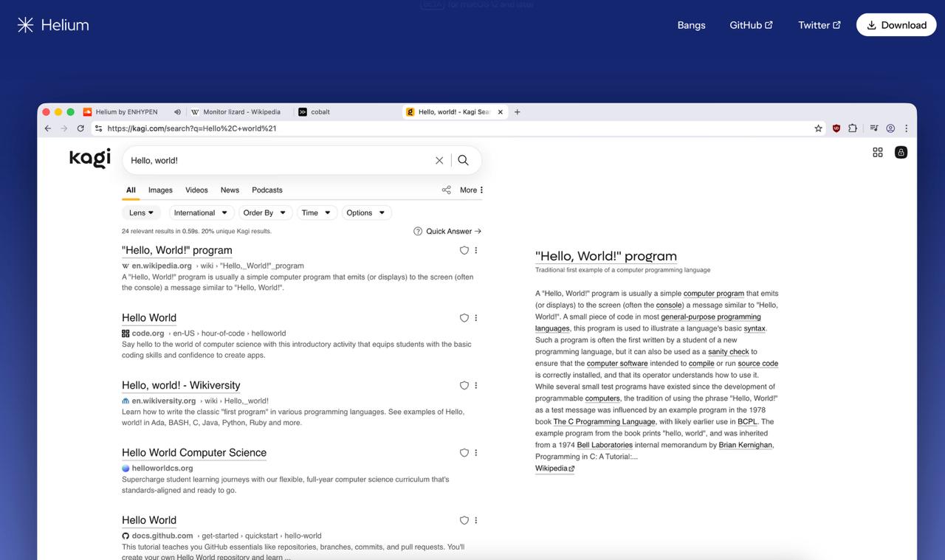Open Hello, world! - Wikiversity result

181,385
